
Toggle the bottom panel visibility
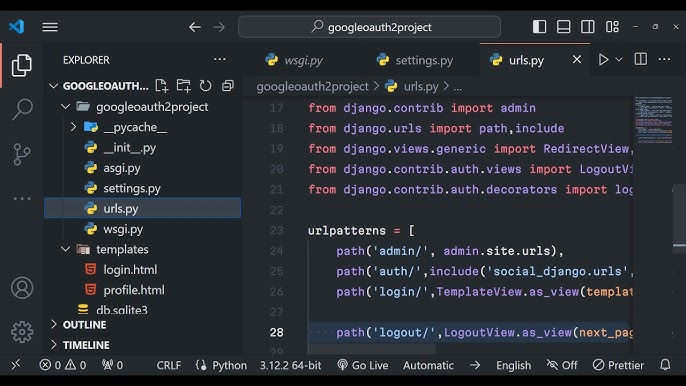(564, 27)
